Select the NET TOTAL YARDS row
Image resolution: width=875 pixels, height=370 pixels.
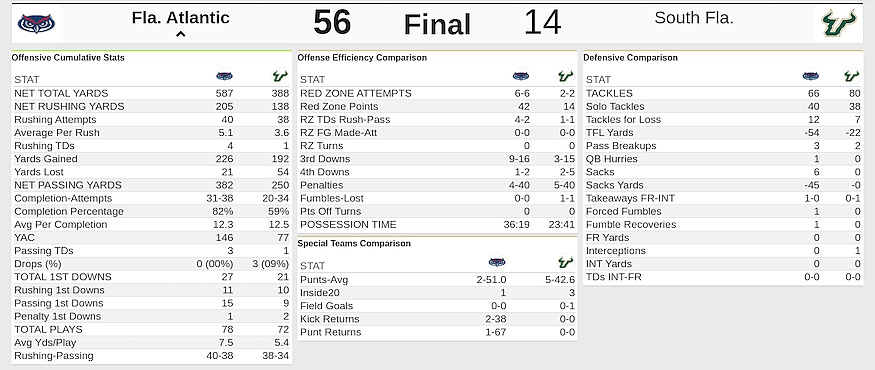coord(152,93)
